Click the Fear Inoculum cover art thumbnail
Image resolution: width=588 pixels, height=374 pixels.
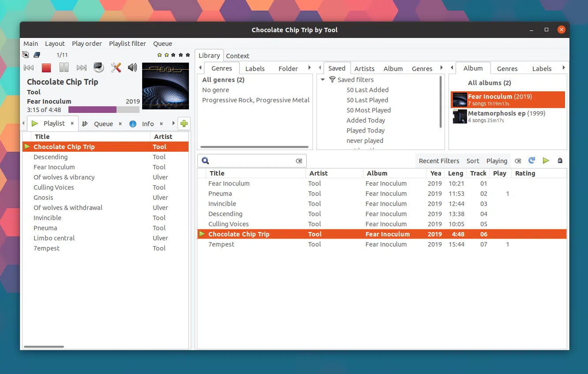[460, 100]
